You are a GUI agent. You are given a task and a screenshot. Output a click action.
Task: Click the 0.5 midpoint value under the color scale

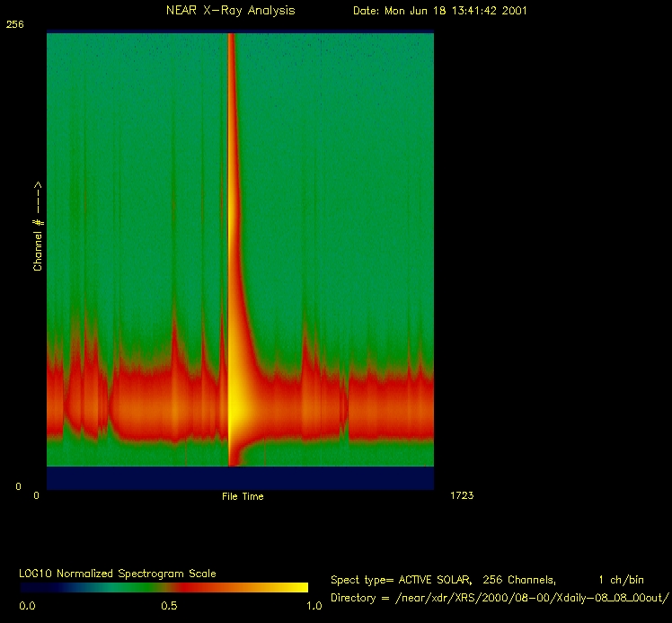coord(169,606)
